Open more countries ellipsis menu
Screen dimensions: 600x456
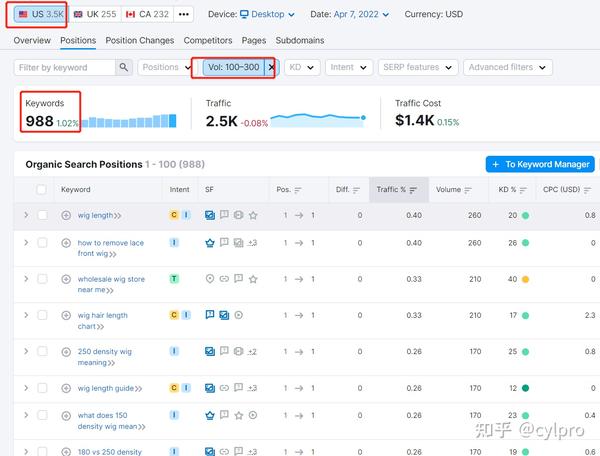184,14
